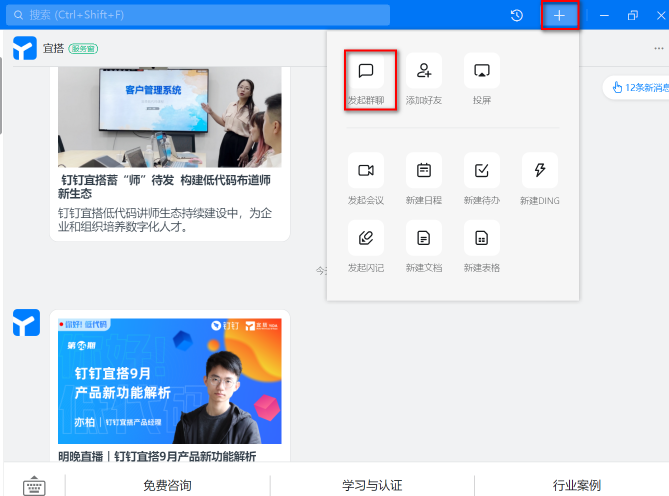This screenshot has width=669, height=496.
Task: Create a new DING via 新建DING
Action: [540, 180]
